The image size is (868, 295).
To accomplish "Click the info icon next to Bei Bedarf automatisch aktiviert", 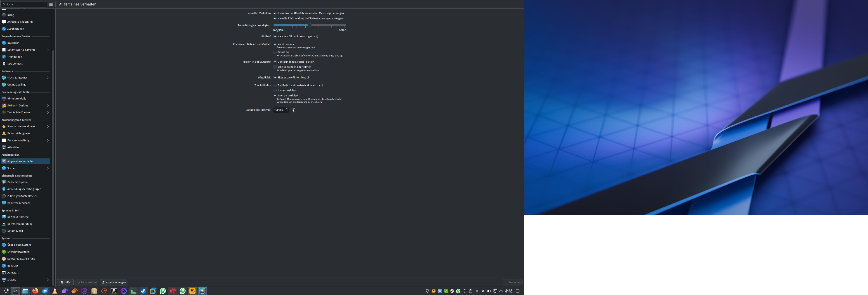I will coord(321,86).
